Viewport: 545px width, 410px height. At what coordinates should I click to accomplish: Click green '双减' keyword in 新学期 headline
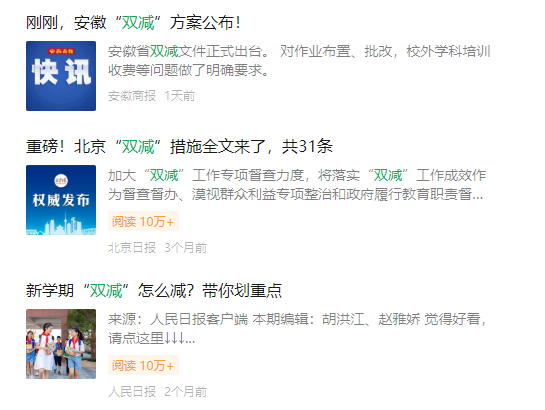(106, 290)
